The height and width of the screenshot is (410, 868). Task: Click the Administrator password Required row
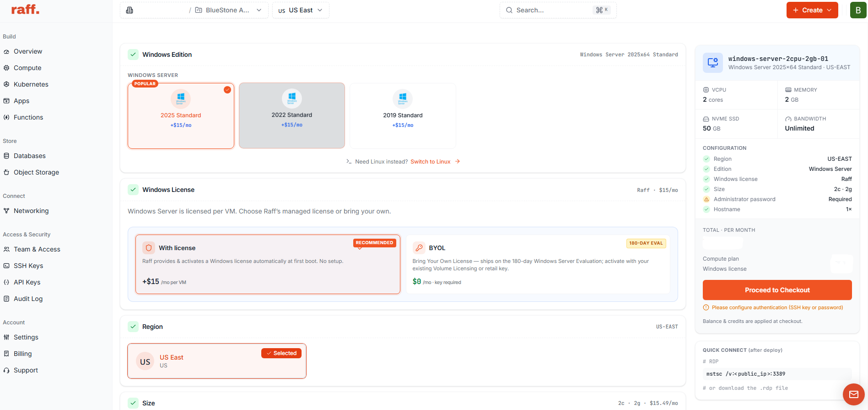[777, 199]
